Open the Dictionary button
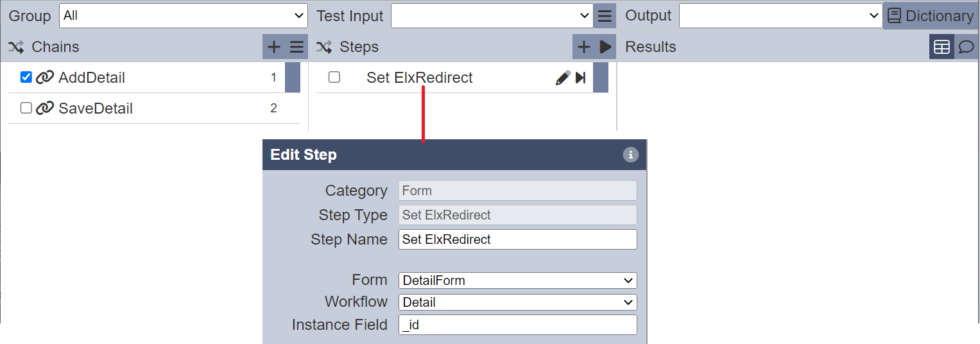980x344 pixels. (931, 16)
